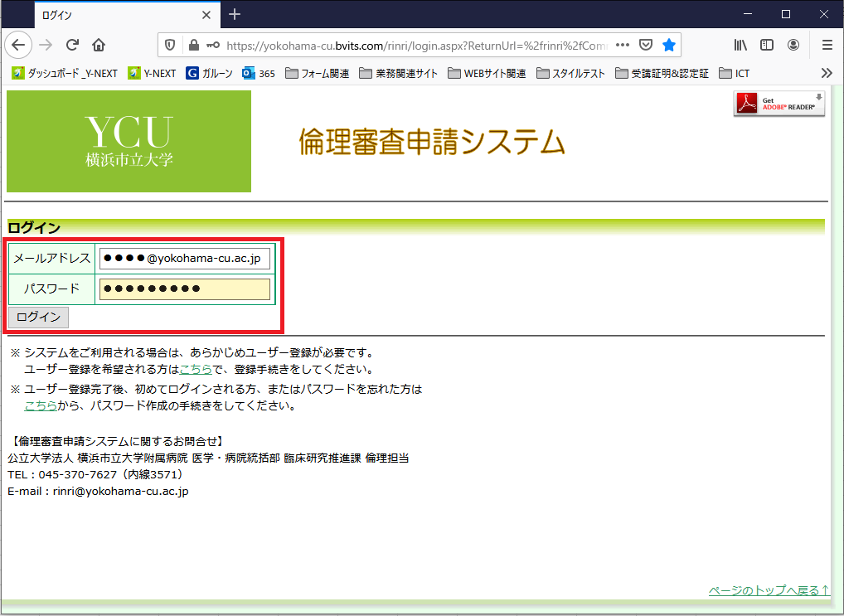Click ページのトップへ戻る link
Image resolution: width=844 pixels, height=616 pixels.
tap(769, 590)
